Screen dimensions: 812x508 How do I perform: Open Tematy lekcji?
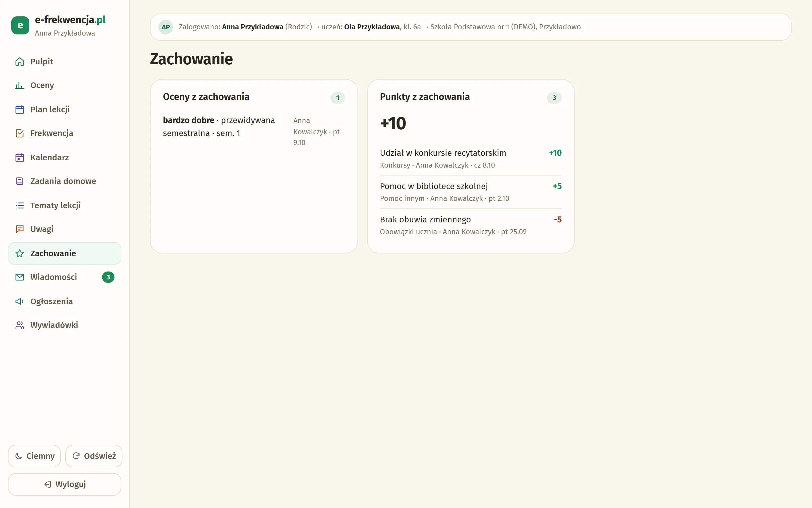pos(64,205)
